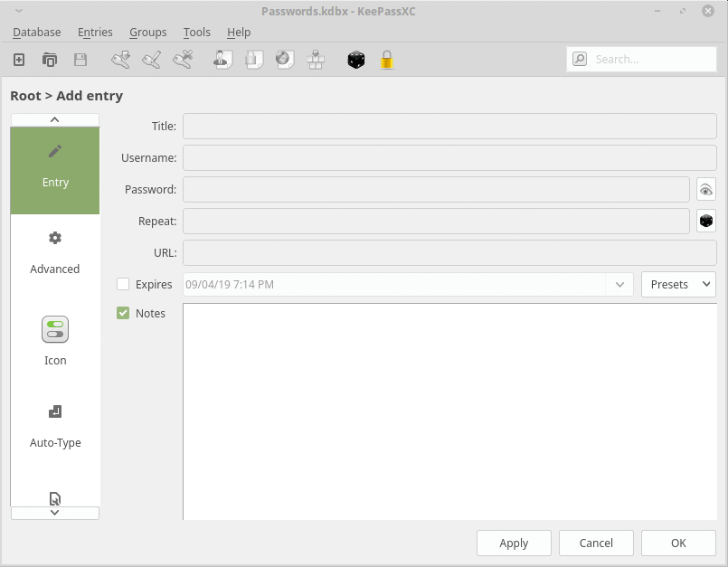Generate password using dice beside Repeat field
The height and width of the screenshot is (567, 728).
pos(705,221)
